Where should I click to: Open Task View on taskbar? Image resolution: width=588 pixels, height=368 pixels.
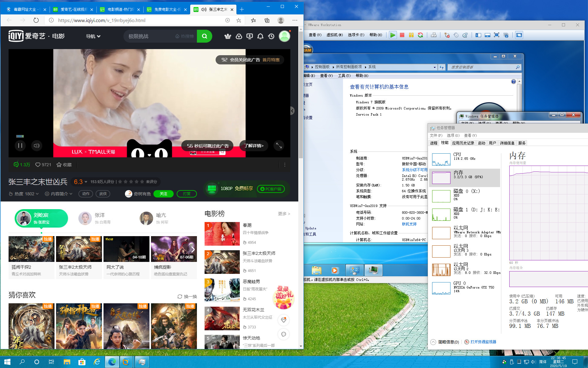coord(51,362)
